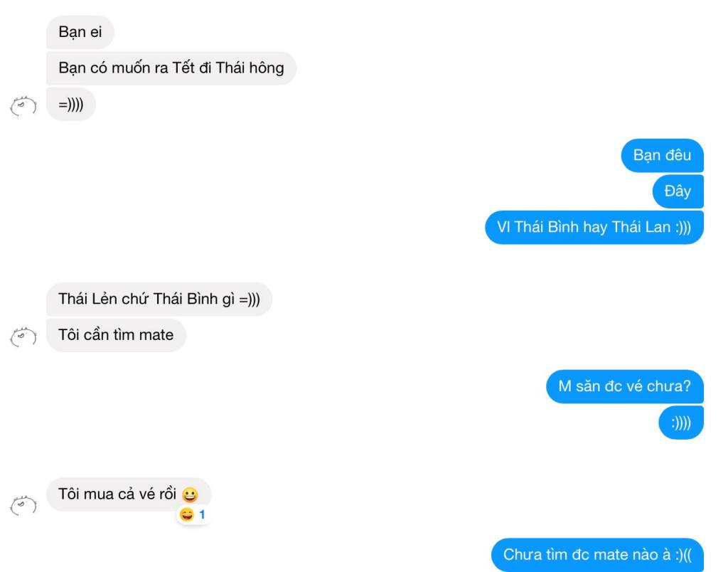Click the "M săn đc vé chưa?" message

pos(625,386)
